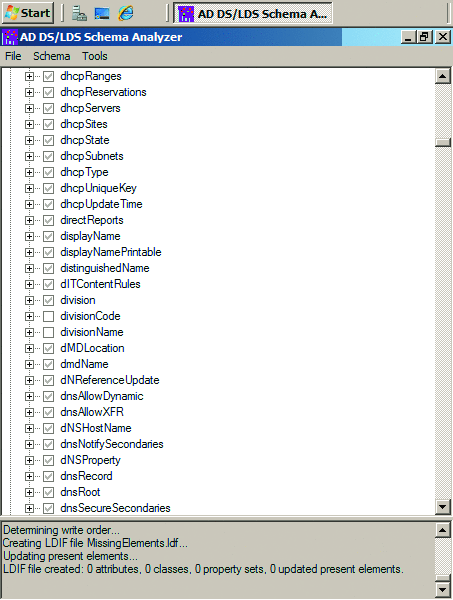Viewport: 453px width, 600px height.
Task: Click the log pane scroll up arrow
Action: (443, 530)
